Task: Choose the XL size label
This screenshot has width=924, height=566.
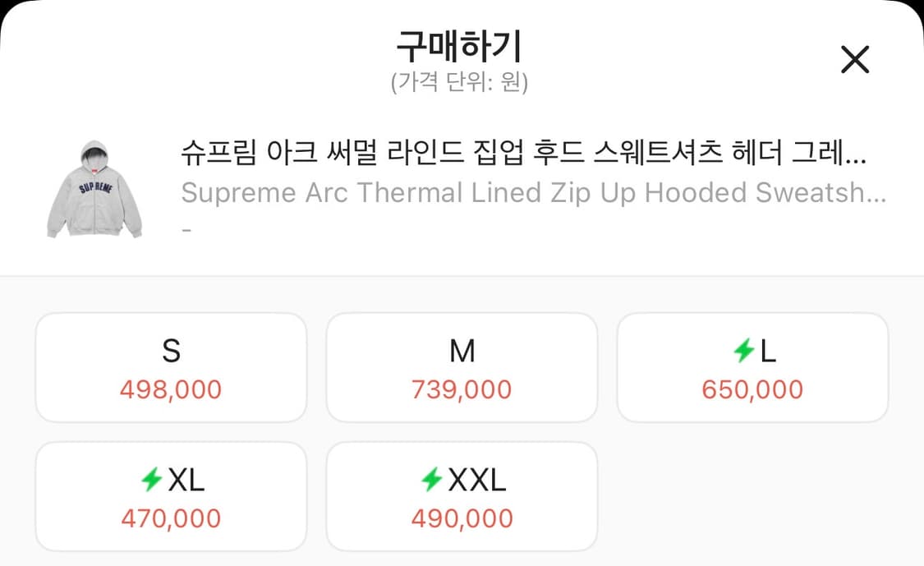Action: pyautogui.click(x=186, y=481)
